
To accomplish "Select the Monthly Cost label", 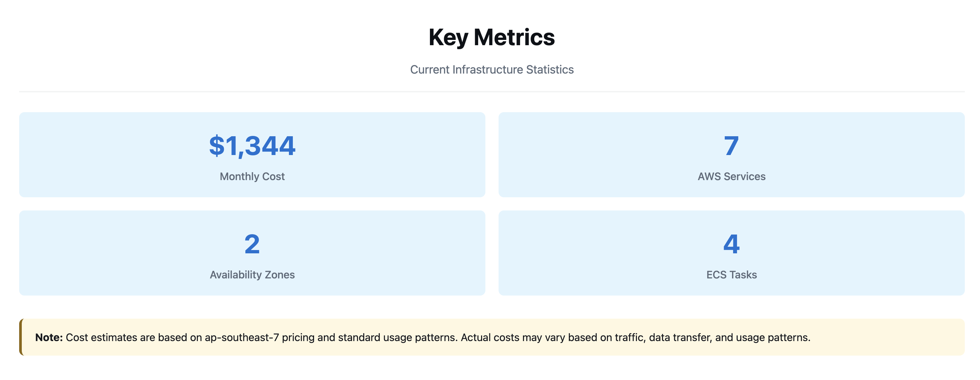I will tap(252, 176).
